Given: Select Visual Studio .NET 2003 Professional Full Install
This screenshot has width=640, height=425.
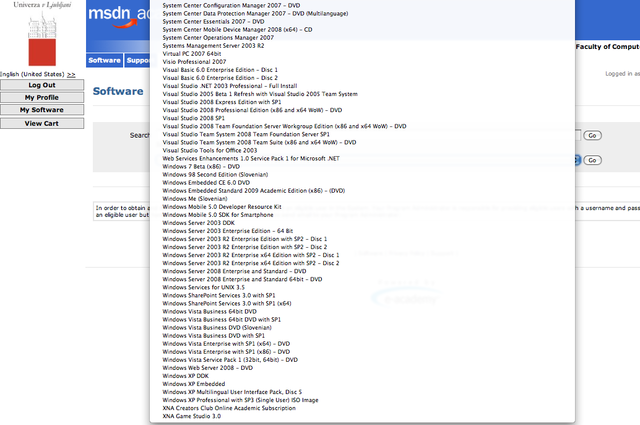Looking at the screenshot, I should point(230,86).
